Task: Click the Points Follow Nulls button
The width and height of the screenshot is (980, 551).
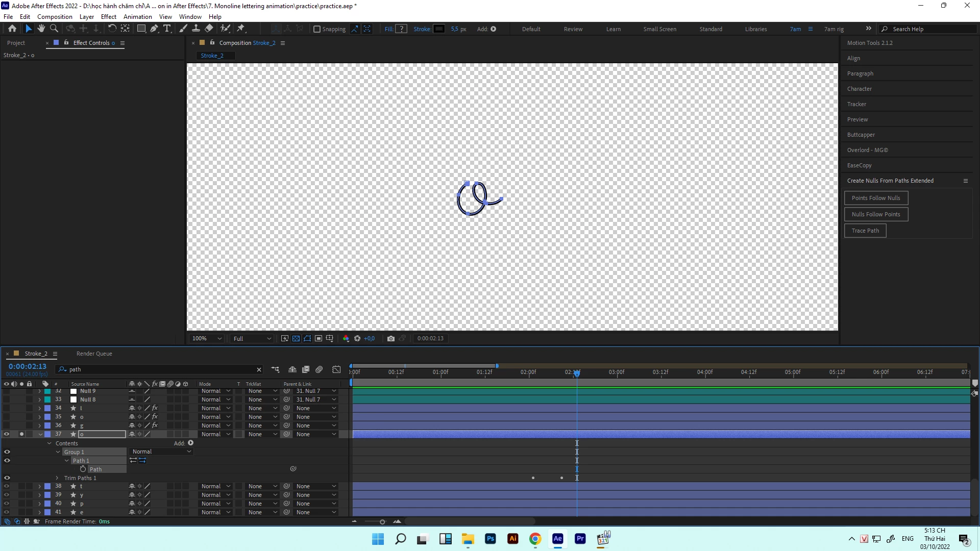Action: click(876, 198)
